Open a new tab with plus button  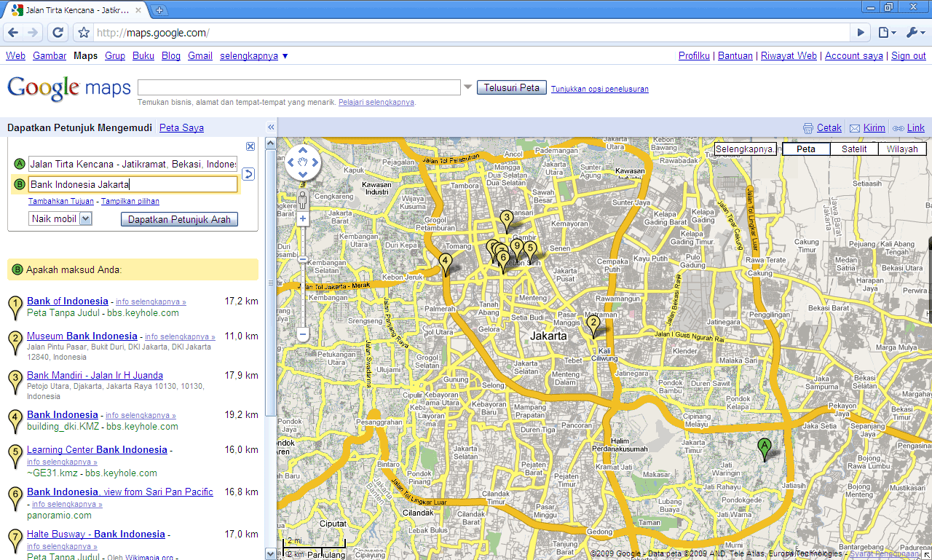point(159,10)
